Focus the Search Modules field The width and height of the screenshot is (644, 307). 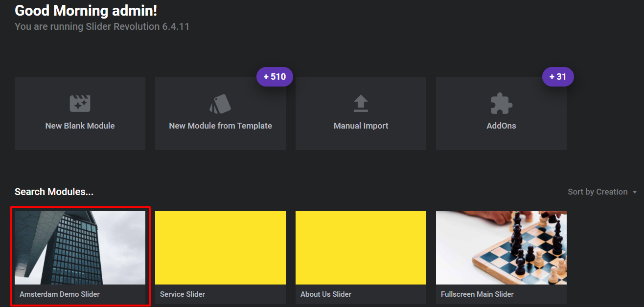pos(54,192)
